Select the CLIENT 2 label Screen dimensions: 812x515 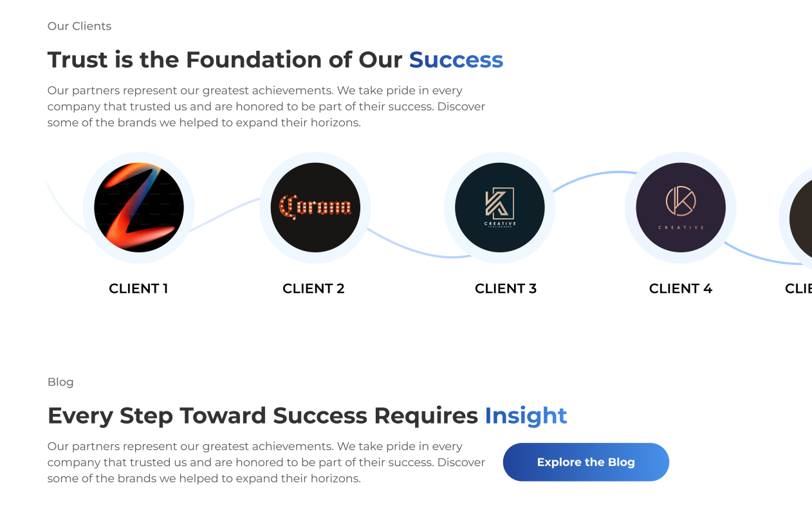click(x=313, y=288)
